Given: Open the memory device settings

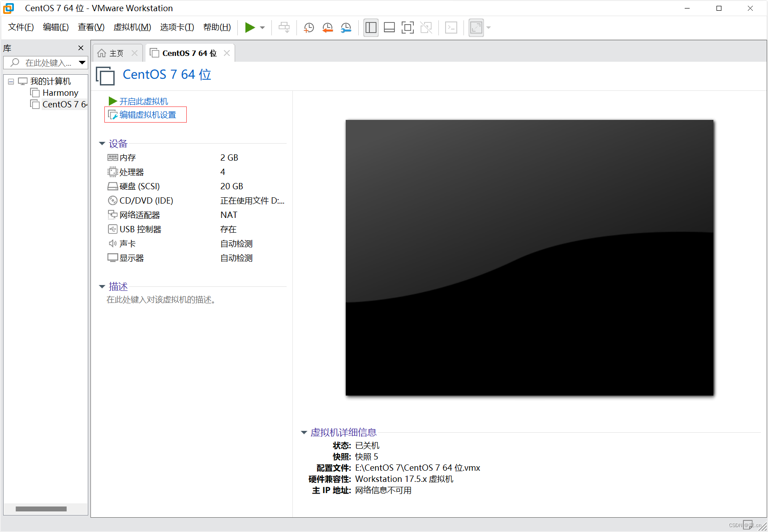Looking at the screenshot, I should click(x=127, y=157).
